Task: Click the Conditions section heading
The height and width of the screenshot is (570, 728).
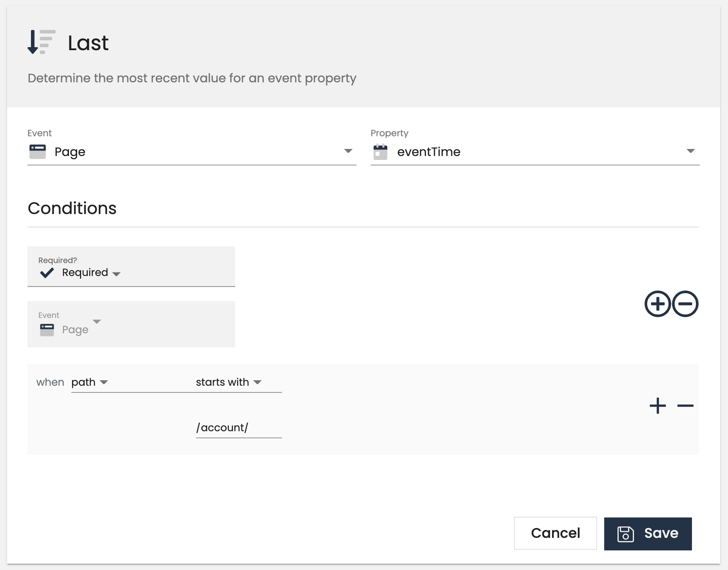Action: point(72,208)
